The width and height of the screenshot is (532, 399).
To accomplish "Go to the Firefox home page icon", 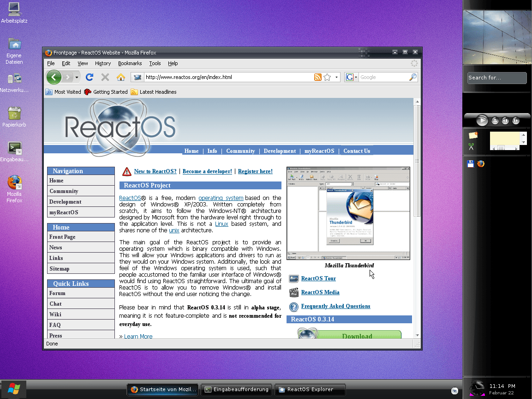I will (x=121, y=77).
